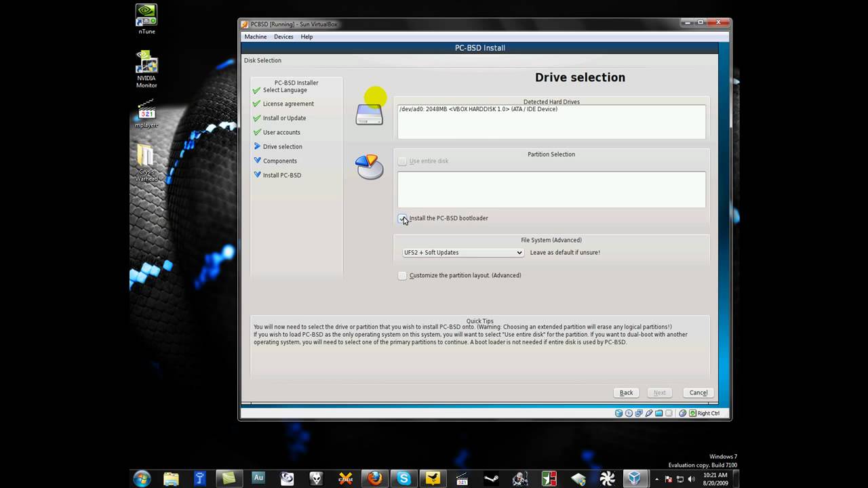Open Steam from the taskbar
This screenshot has width=868, height=488.
tap(491, 479)
